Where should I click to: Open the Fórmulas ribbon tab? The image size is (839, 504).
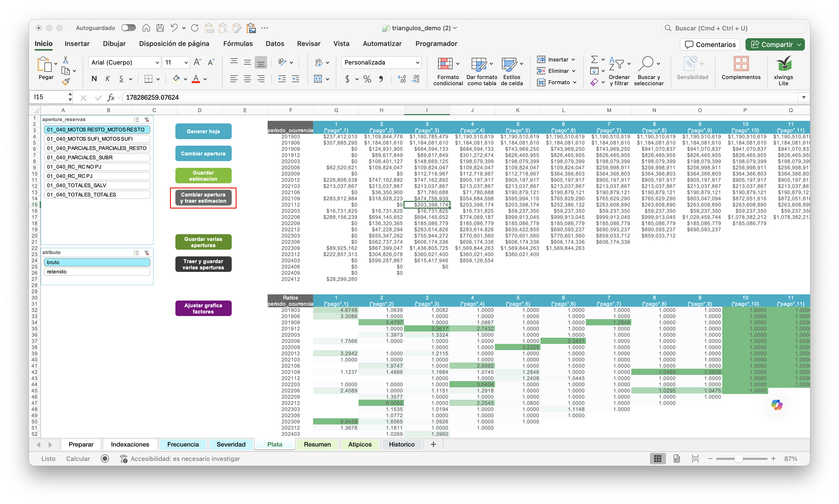point(238,44)
